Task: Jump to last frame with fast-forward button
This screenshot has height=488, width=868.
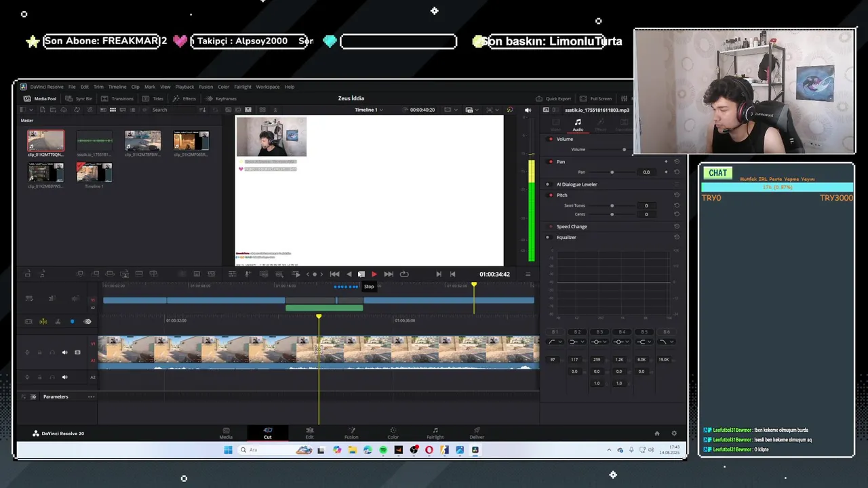Action: [389, 274]
